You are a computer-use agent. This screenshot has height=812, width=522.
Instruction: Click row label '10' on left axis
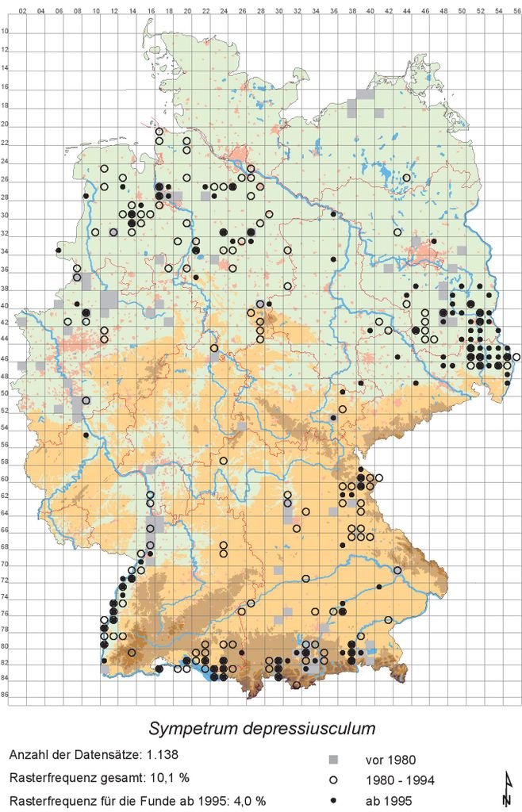click(x=6, y=32)
